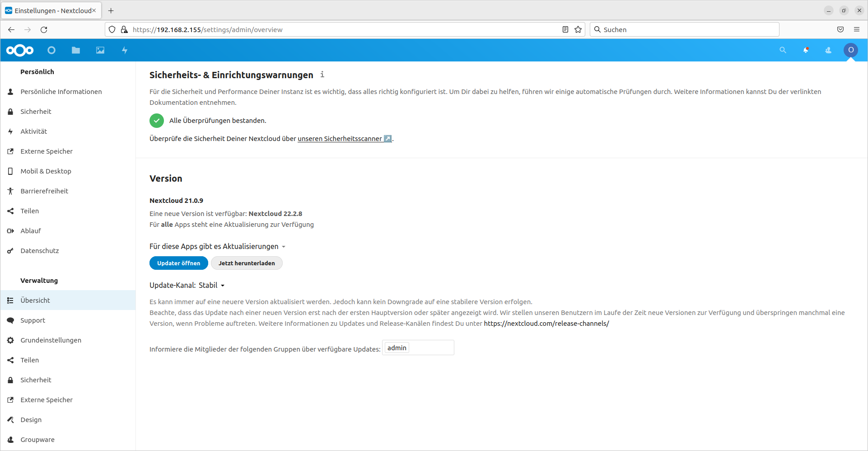Click the forward arrow in browser toolbar
Image resolution: width=868 pixels, height=451 pixels.
[x=28, y=29]
